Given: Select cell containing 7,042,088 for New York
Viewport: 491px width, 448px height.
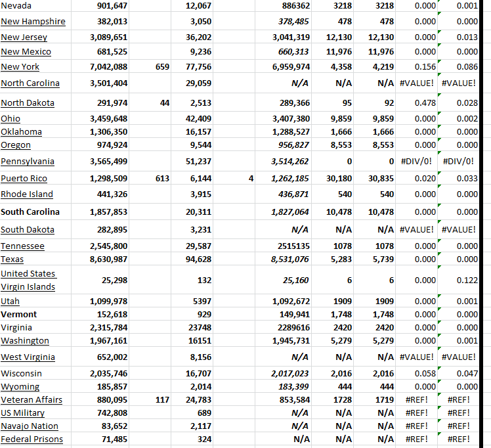Looking at the screenshot, I should click(x=108, y=67).
